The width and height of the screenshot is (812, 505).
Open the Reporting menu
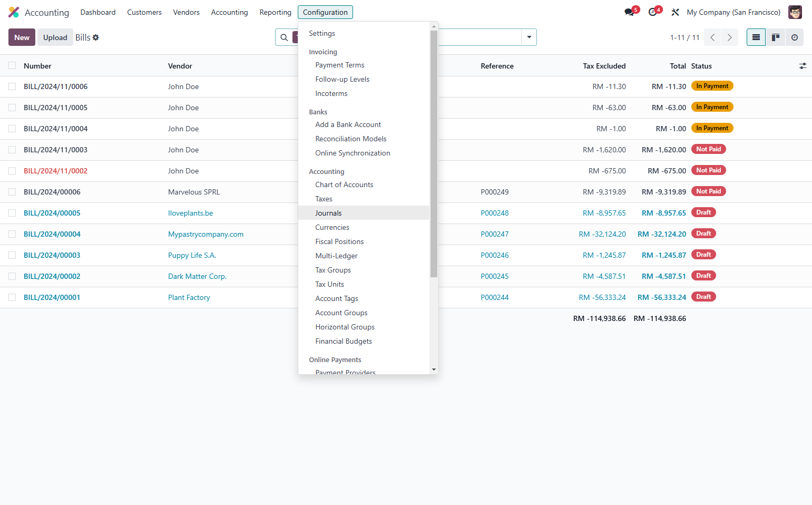tap(275, 12)
